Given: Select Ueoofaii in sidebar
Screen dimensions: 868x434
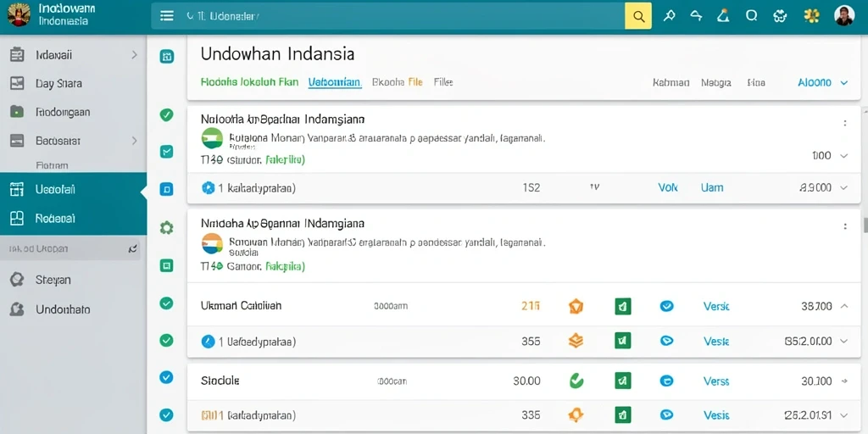Looking at the screenshot, I should [73, 189].
